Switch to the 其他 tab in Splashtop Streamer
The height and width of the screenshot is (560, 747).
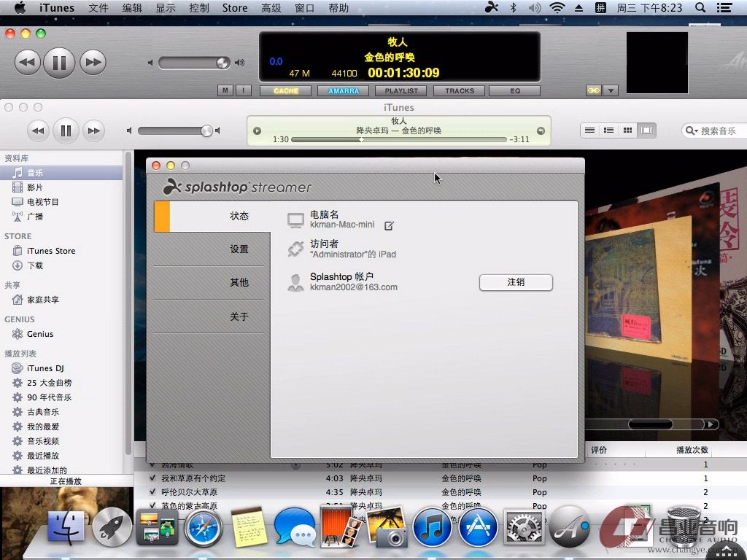point(212,282)
